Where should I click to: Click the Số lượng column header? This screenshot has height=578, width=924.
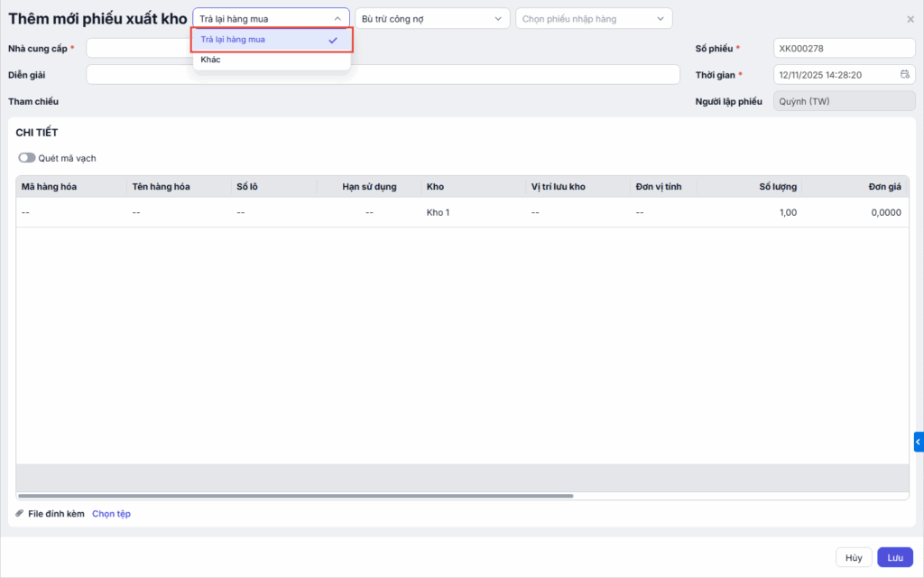(750, 186)
